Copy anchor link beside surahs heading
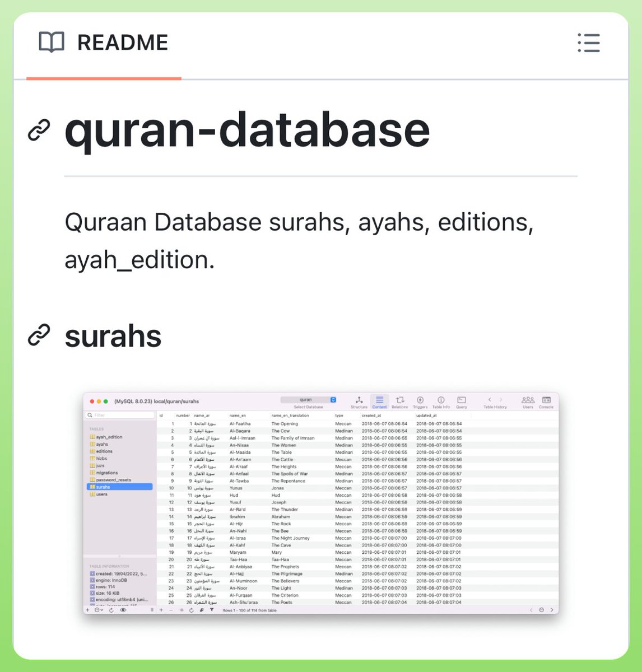 point(39,335)
